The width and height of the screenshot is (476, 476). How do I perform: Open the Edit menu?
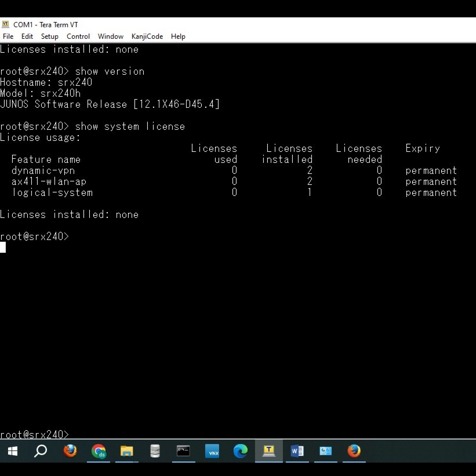pyautogui.click(x=27, y=37)
